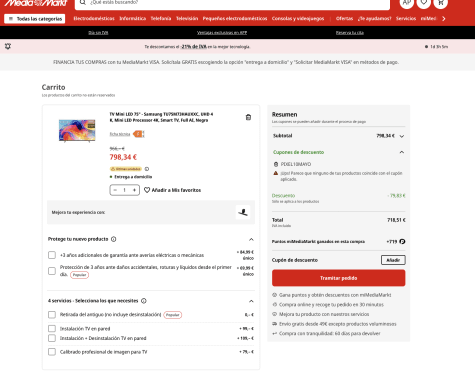The height and width of the screenshot is (371, 475).
Task: Open Electrodomésticos category
Action: (94, 18)
